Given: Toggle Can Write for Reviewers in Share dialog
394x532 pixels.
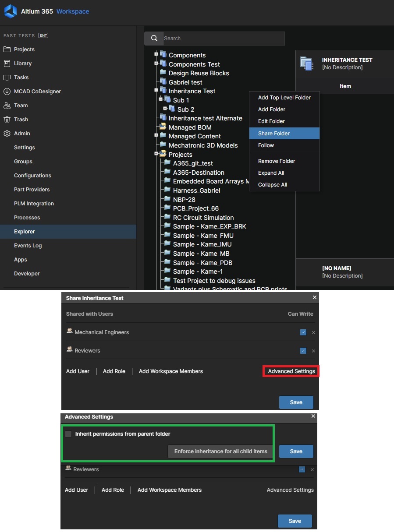Looking at the screenshot, I should [303, 351].
